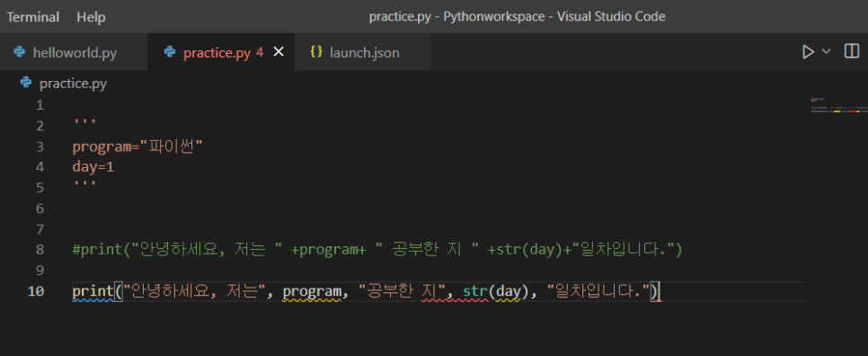The width and height of the screenshot is (868, 356).
Task: Click the Python icon on the helloworld.py tab
Action: (x=20, y=52)
